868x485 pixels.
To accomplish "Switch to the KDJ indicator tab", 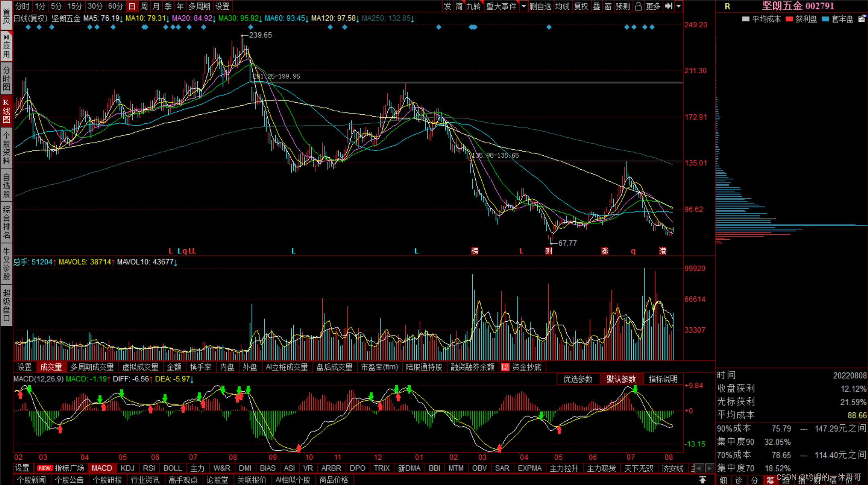I will point(127,468).
